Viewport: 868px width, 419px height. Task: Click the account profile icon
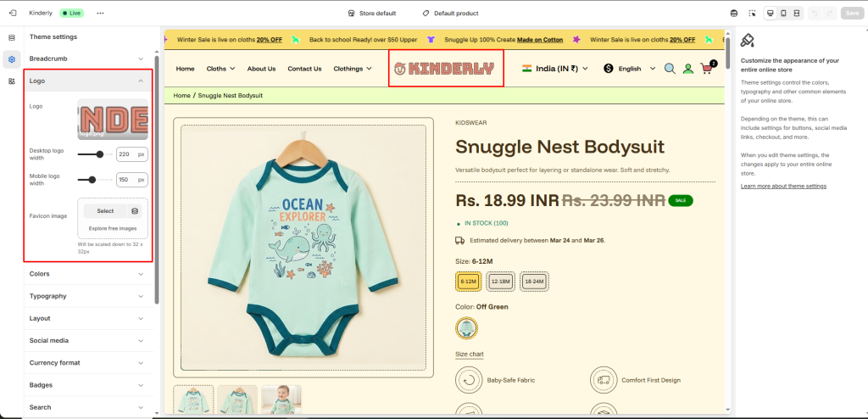pos(688,69)
